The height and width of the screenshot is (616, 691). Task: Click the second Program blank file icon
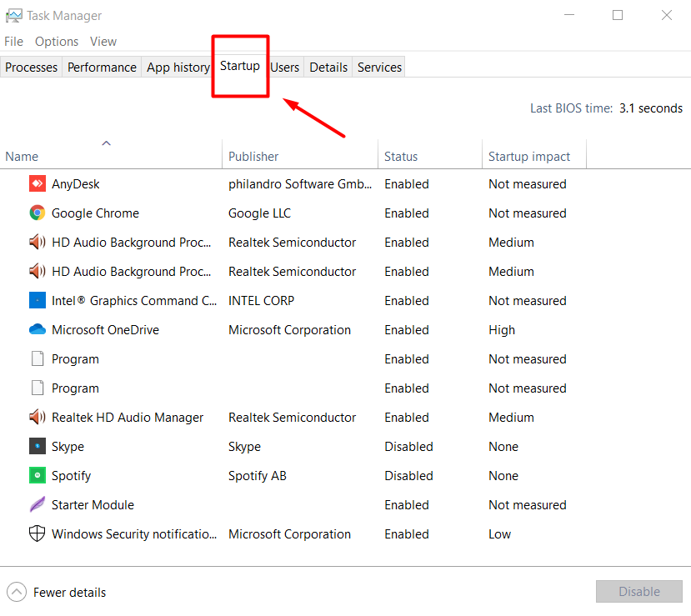(38, 388)
